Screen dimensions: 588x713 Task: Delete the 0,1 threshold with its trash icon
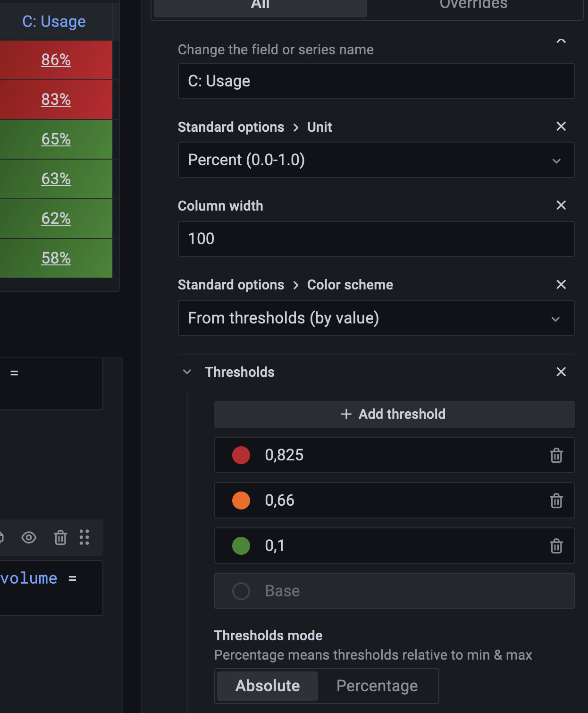[556, 546]
